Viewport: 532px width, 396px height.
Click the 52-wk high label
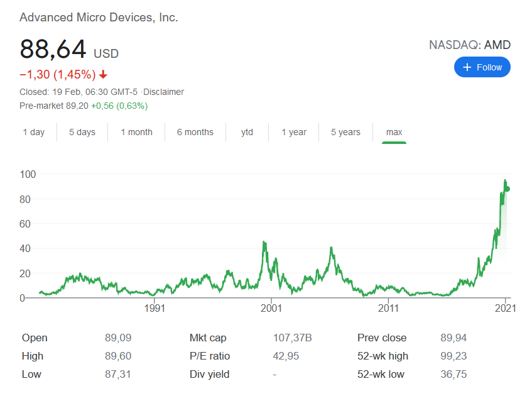[x=383, y=356]
